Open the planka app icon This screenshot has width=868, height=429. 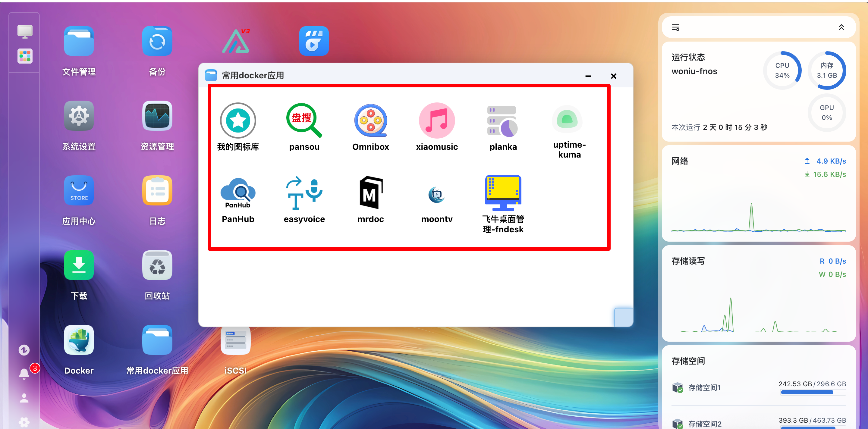pyautogui.click(x=503, y=121)
